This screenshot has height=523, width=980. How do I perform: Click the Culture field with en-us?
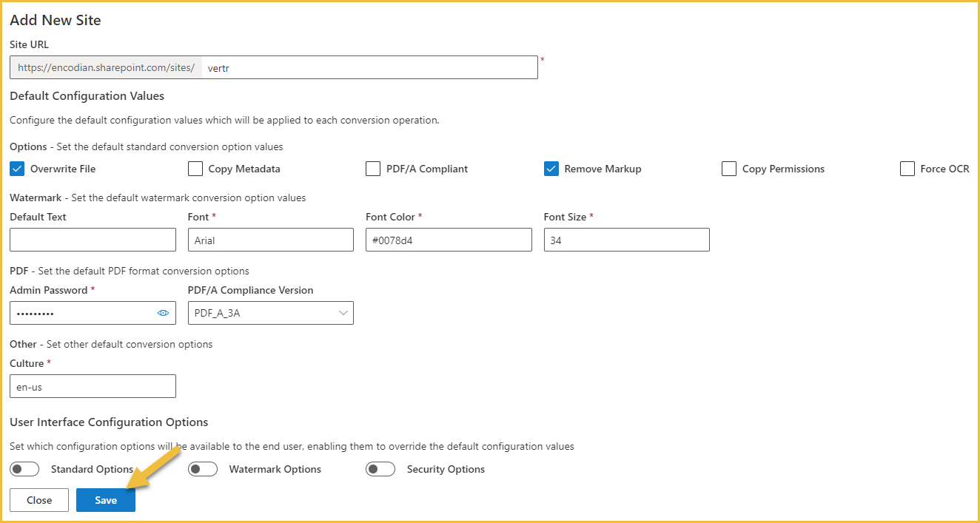pos(93,386)
